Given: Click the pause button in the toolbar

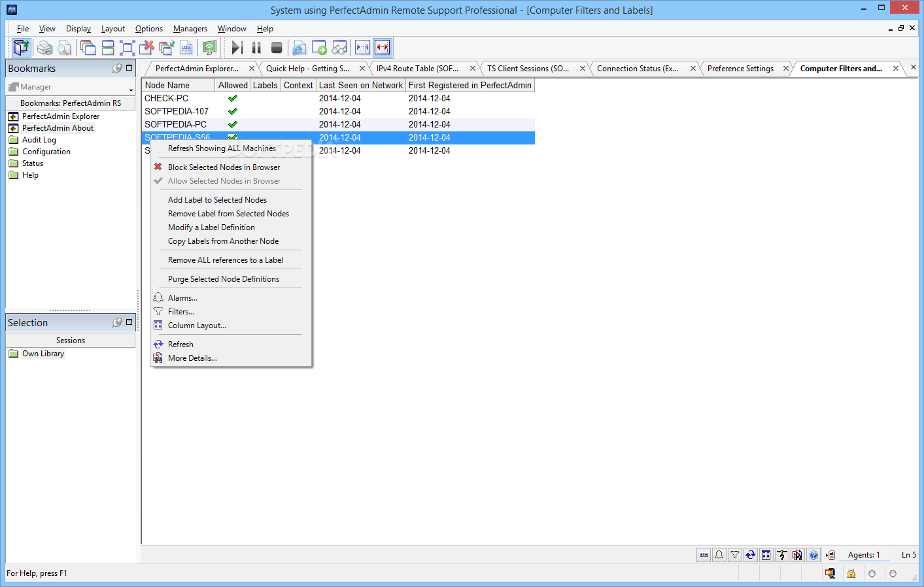Looking at the screenshot, I should pyautogui.click(x=257, y=48).
